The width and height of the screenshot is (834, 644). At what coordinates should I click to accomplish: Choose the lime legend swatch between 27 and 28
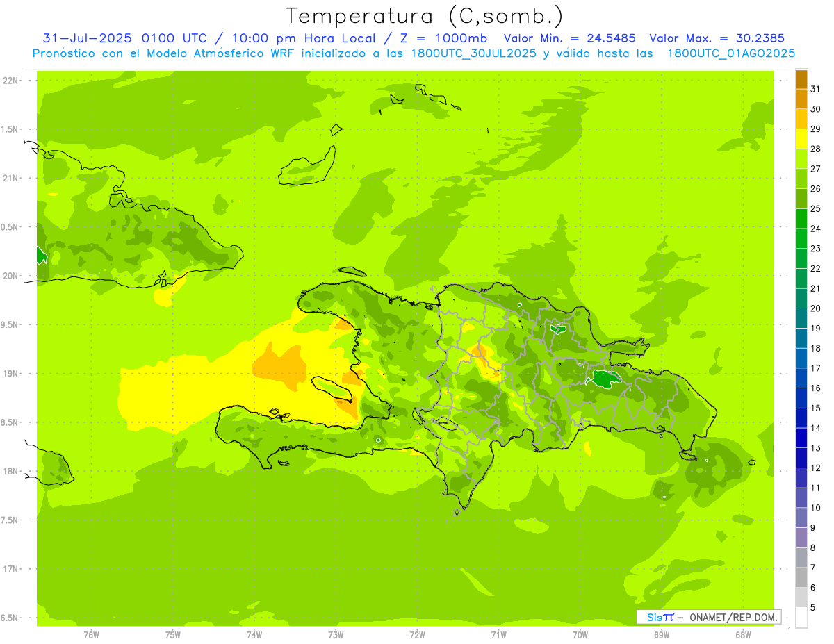tap(801, 159)
